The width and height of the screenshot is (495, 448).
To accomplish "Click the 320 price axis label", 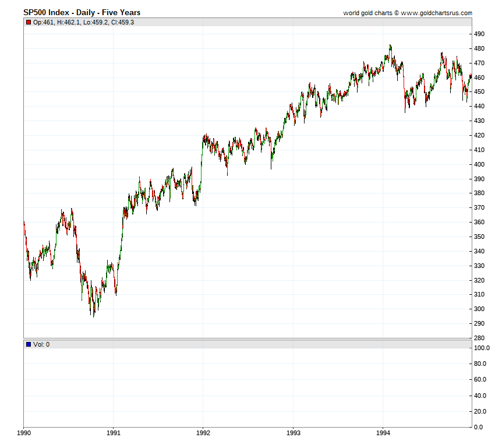I will pyautogui.click(x=479, y=280).
